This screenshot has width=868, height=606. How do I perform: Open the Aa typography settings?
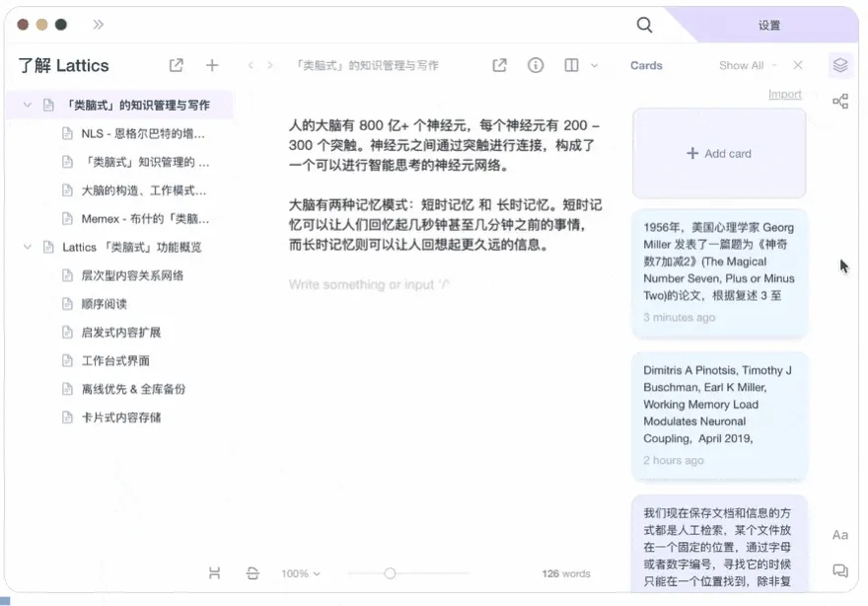pyautogui.click(x=840, y=535)
